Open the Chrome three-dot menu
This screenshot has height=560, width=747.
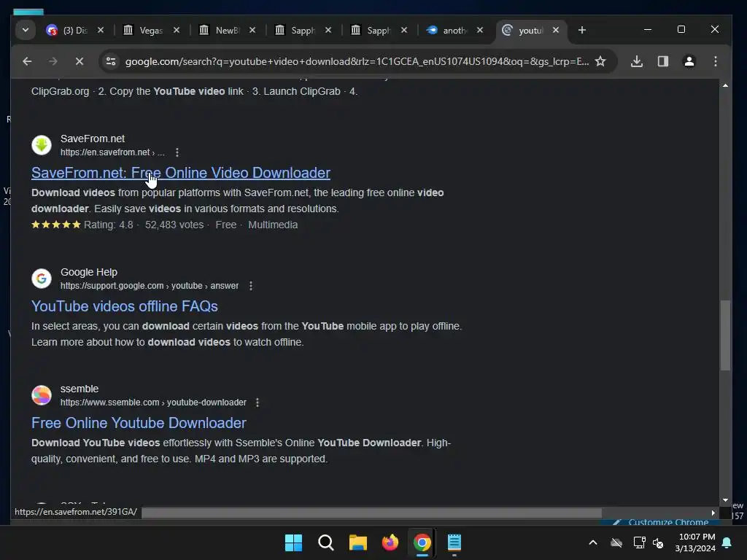pos(715,61)
